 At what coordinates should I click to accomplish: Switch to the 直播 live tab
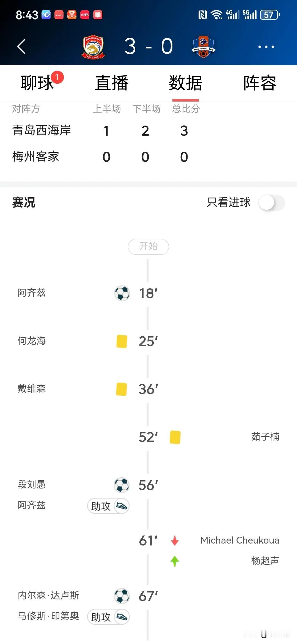(x=111, y=83)
